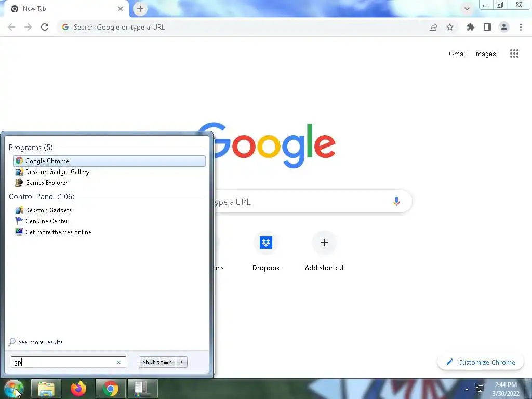The image size is (532, 399).
Task: Open network tray icon
Action: [x=480, y=389]
